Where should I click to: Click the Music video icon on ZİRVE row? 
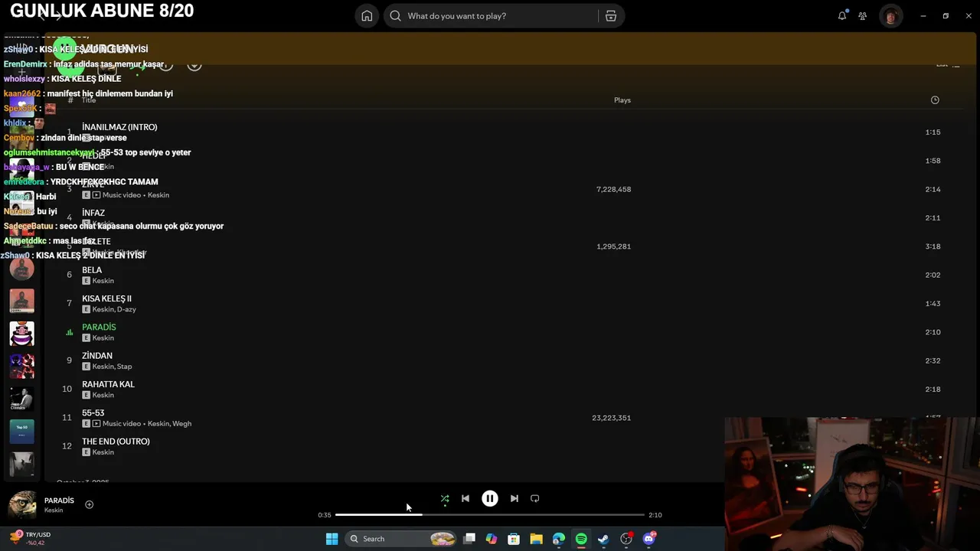96,195
